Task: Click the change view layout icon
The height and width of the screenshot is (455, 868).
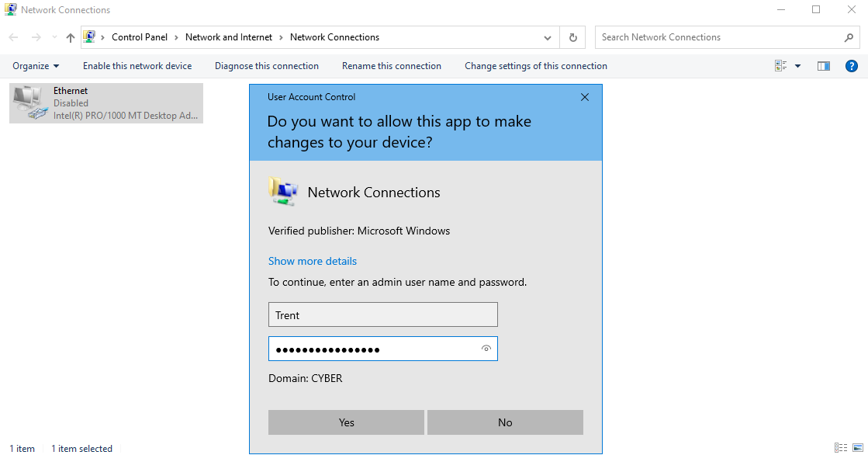Action: [780, 66]
